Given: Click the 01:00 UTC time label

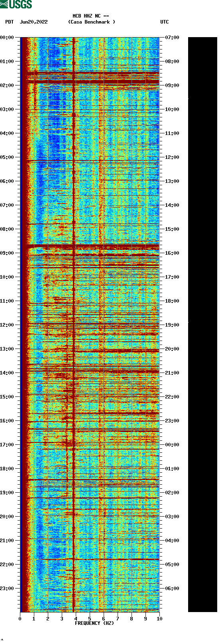Looking at the screenshot, I should [x=172, y=469].
